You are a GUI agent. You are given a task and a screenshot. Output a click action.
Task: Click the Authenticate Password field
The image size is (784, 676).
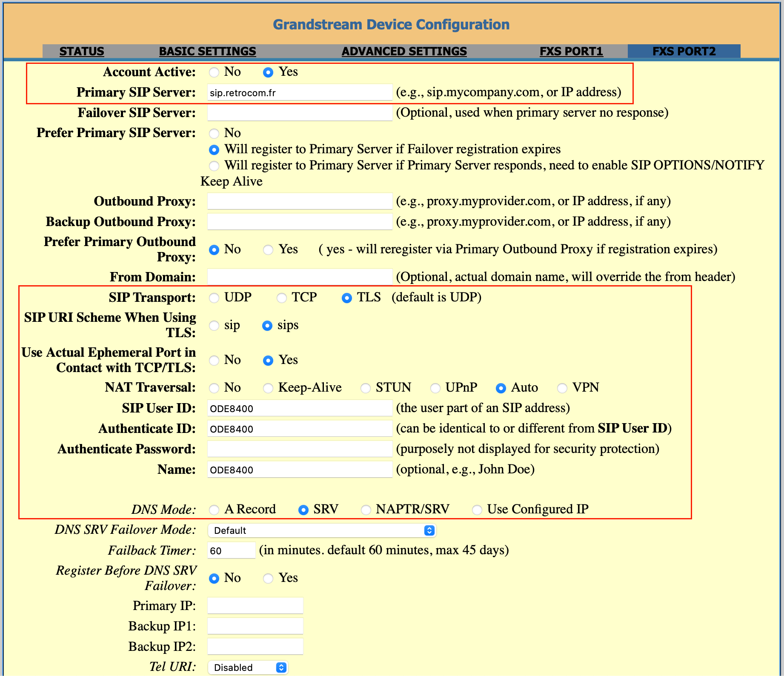[300, 449]
